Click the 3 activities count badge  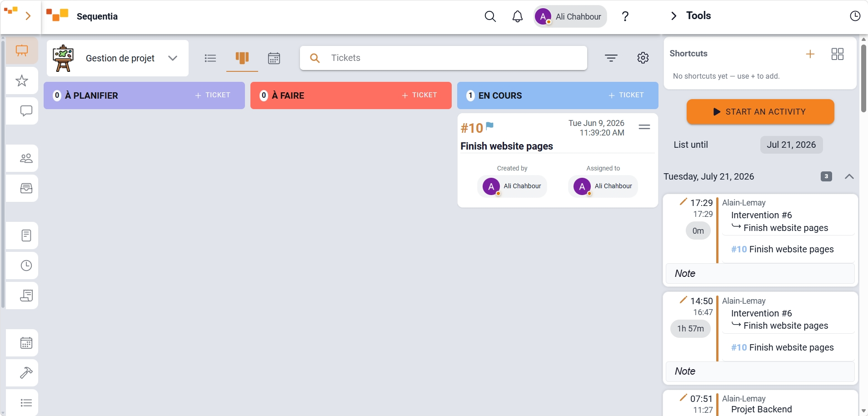coord(826,176)
